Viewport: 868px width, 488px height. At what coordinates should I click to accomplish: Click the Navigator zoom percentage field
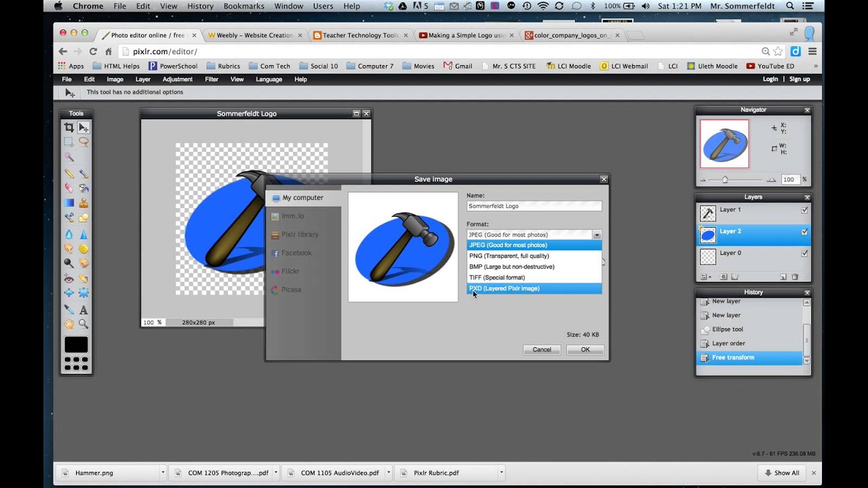tap(790, 180)
